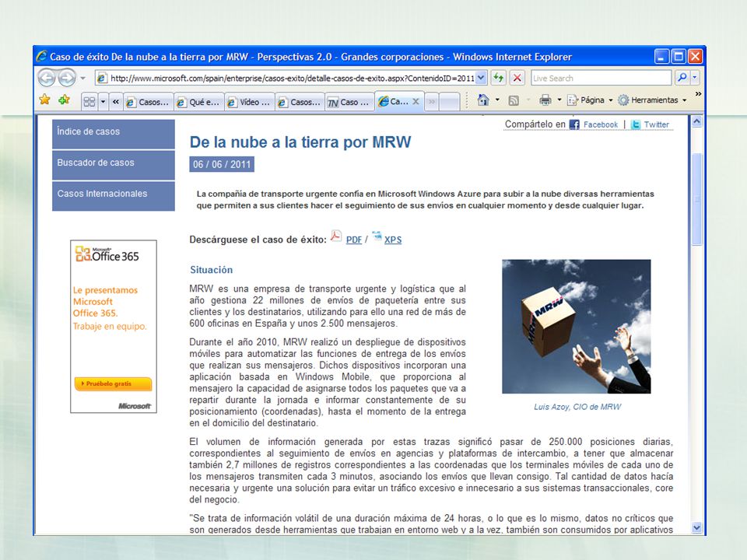Open the Quick Tabs grid view
This screenshot has width=747, height=560.
pos(89,101)
